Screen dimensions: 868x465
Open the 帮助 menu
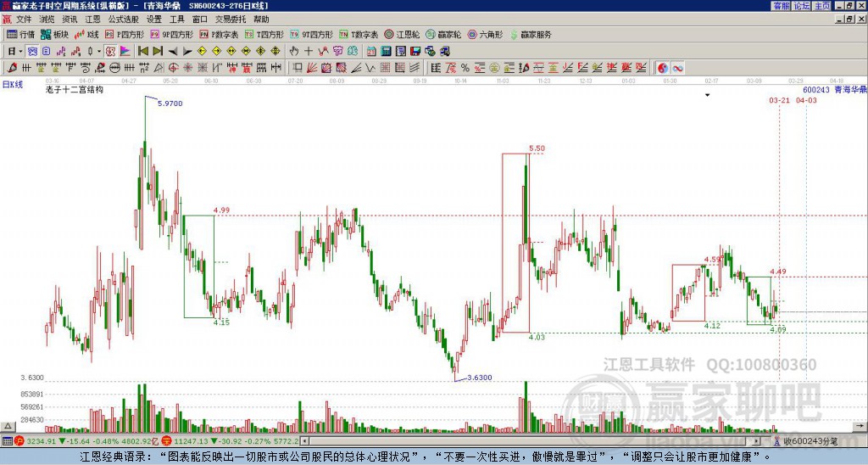[x=261, y=20]
